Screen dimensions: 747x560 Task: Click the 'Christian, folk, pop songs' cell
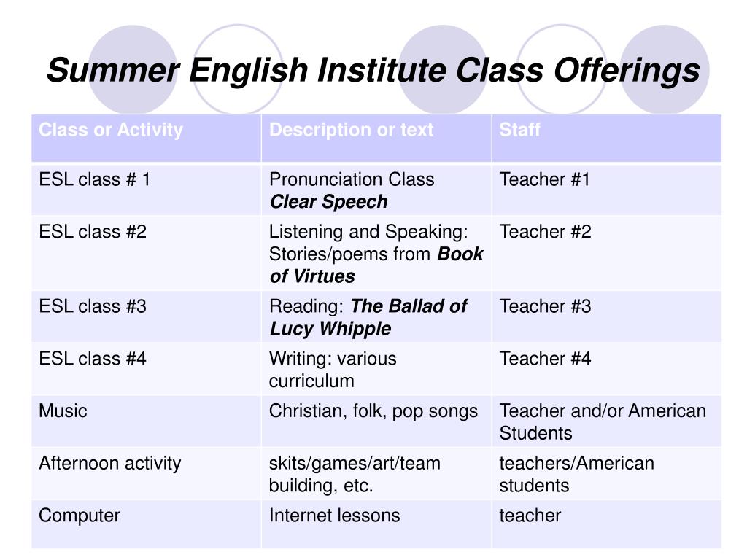coord(376,421)
